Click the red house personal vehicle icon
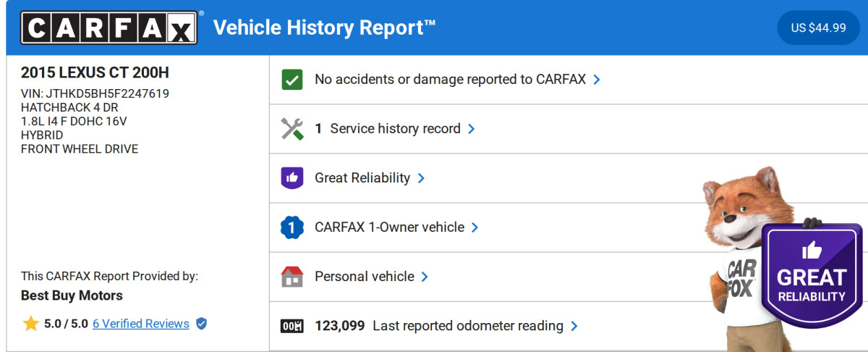The image size is (868, 352). coord(292,277)
